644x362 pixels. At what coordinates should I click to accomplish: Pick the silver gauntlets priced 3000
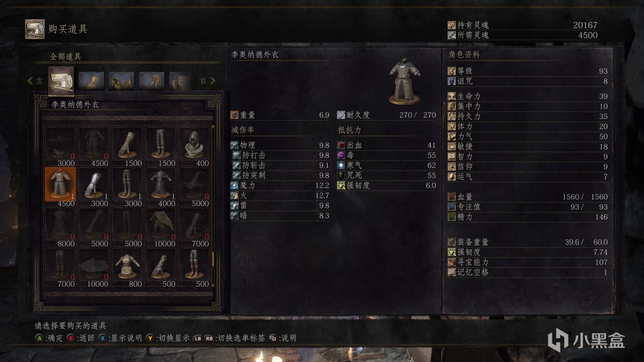96,184
